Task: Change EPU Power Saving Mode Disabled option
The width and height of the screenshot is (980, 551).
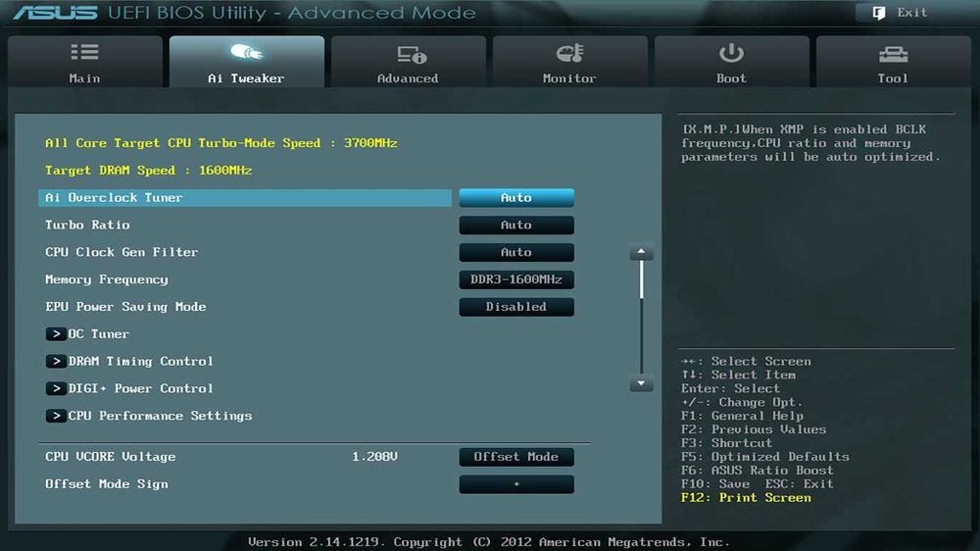Action: click(516, 307)
